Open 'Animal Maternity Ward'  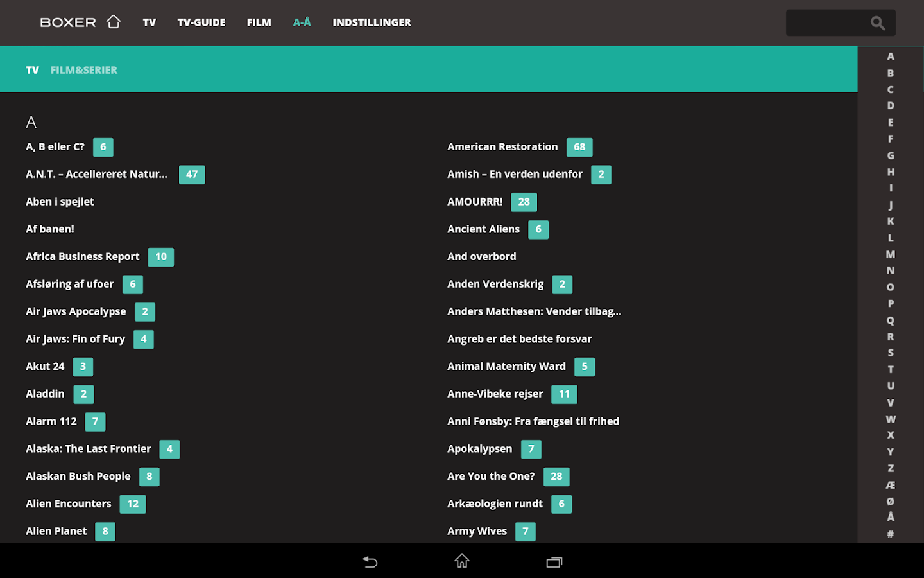tap(507, 367)
